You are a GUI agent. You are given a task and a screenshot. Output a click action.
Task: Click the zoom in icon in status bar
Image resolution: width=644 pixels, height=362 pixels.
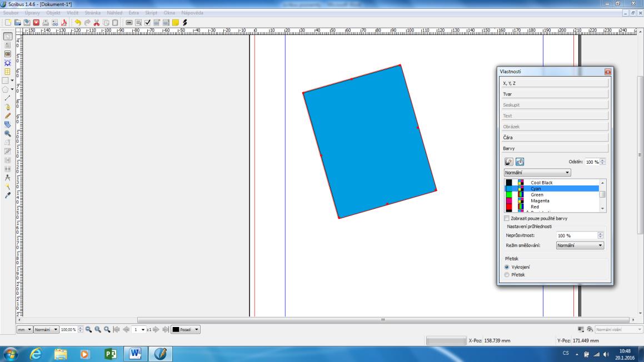107,330
